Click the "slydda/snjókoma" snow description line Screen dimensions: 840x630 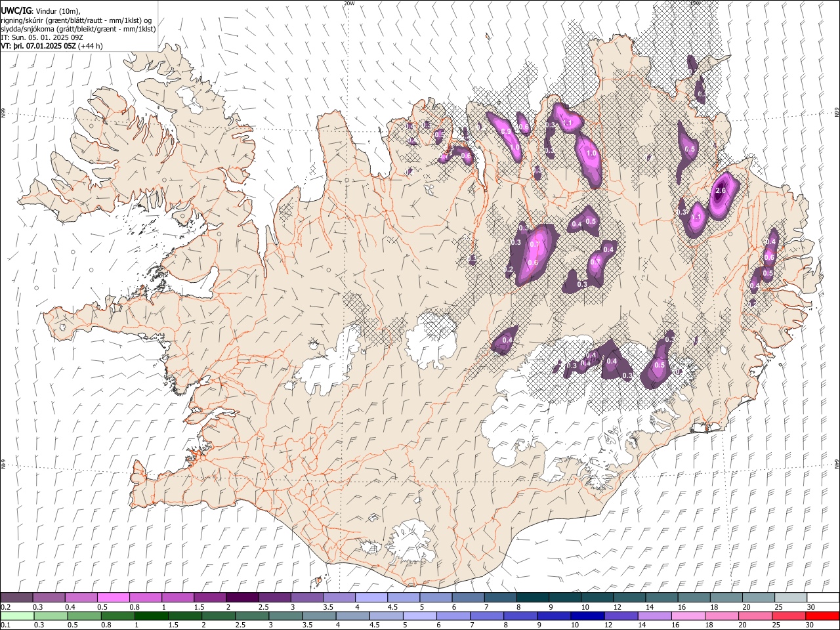pos(78,29)
